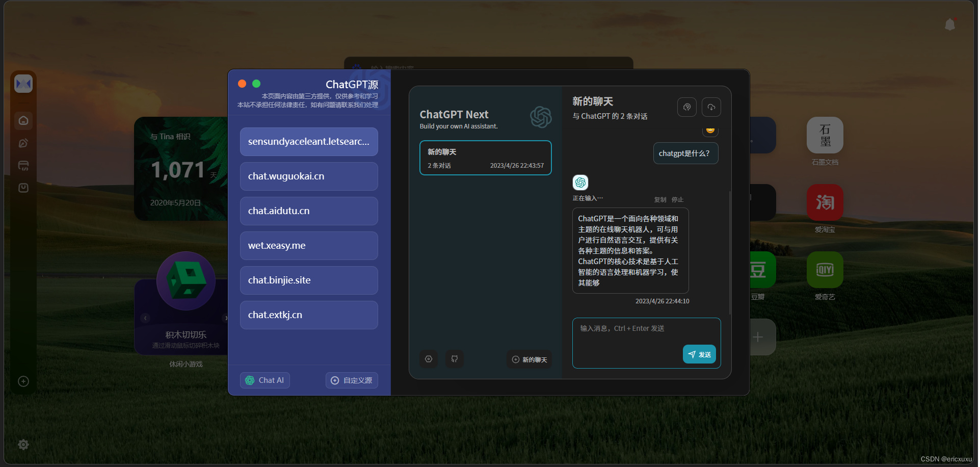Screen dimensions: 980x467
Task: Open the settings gear at bottom left
Action: [23, 445]
